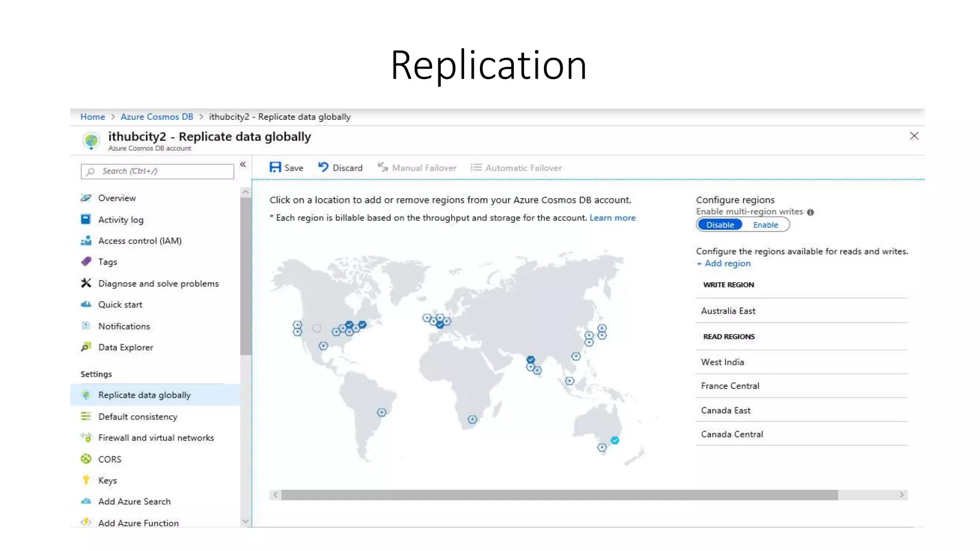Click the Automatic Failover list icon
Image resolution: width=980 pixels, height=551 pixels.
(476, 167)
